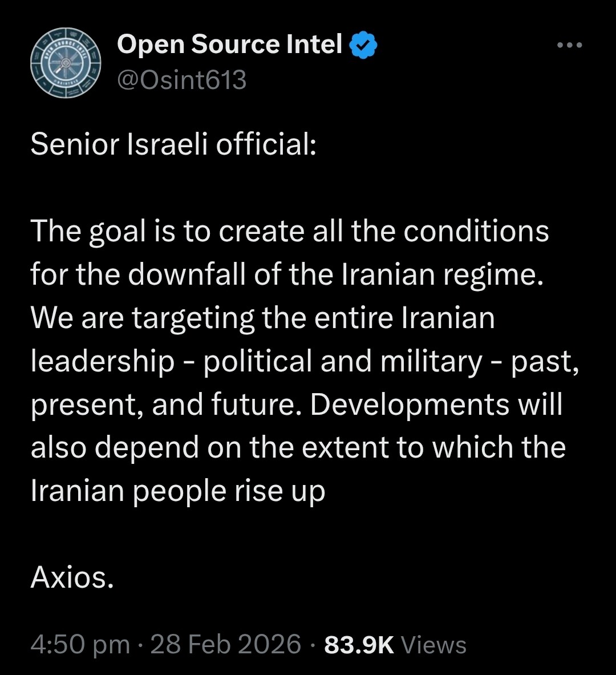Open the three-dot more options menu

tap(570, 46)
